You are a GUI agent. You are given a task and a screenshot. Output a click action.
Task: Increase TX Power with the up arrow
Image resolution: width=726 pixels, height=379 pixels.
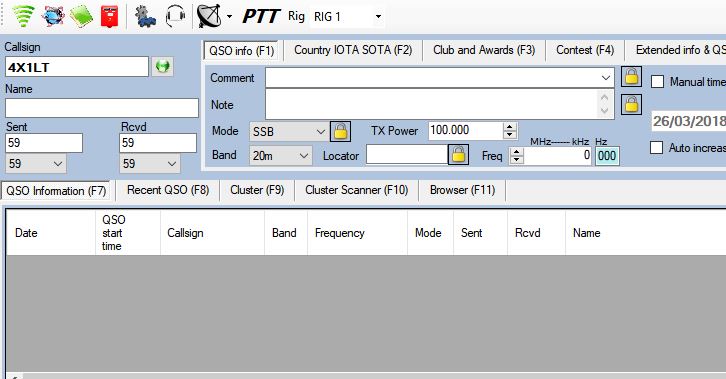(510, 127)
